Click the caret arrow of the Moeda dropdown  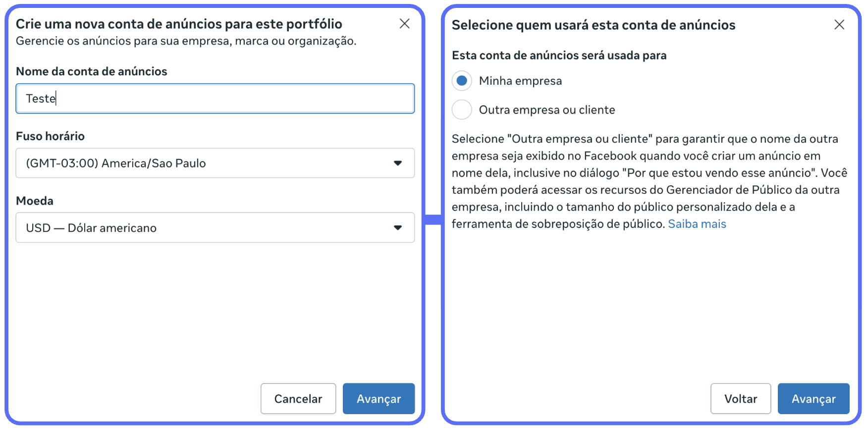(x=397, y=228)
